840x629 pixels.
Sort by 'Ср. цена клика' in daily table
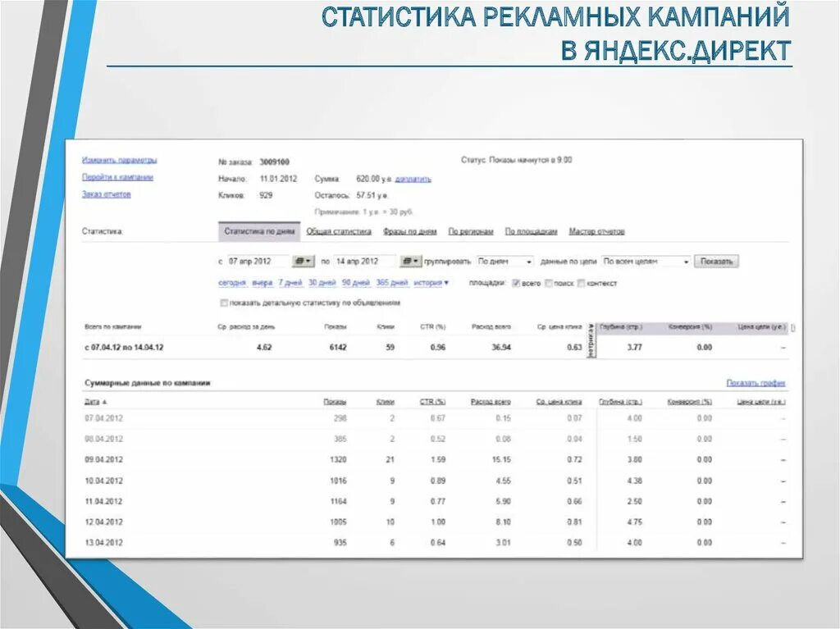click(x=559, y=402)
